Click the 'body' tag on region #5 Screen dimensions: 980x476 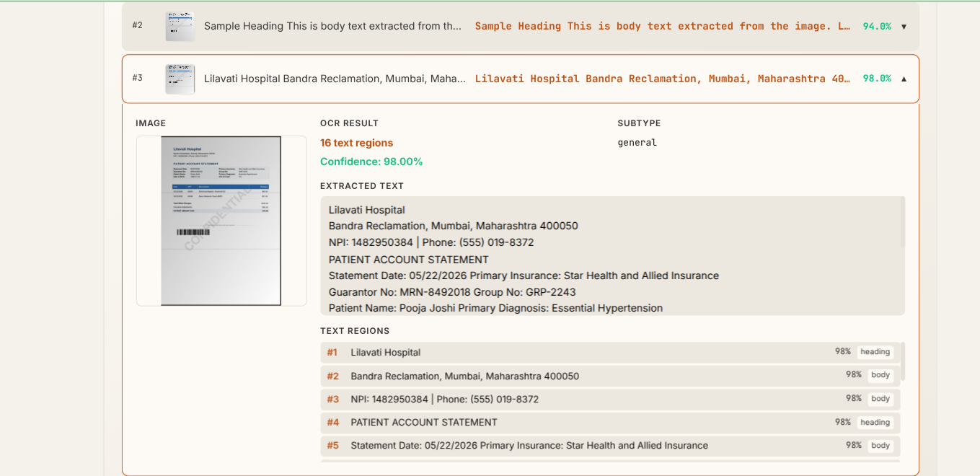point(880,446)
